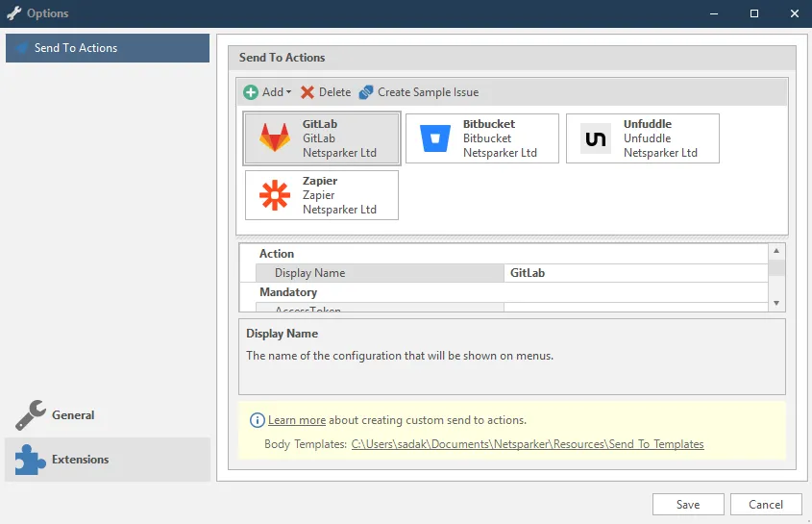Click the Action category header
The height and width of the screenshot is (524, 812).
point(277,254)
